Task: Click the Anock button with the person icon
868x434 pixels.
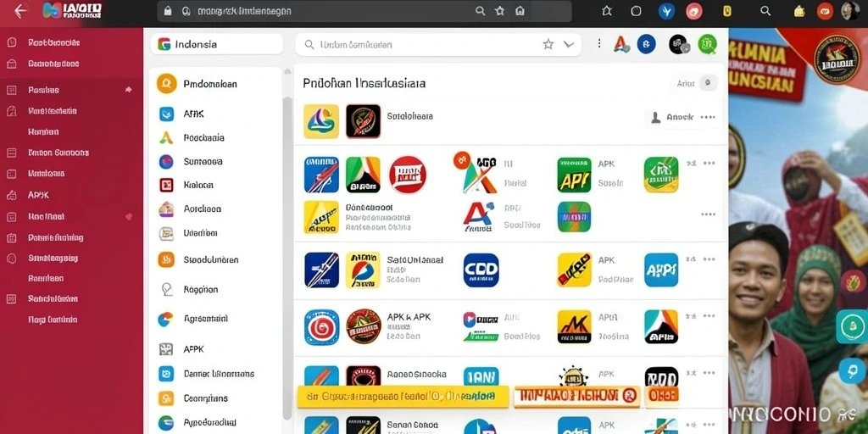Action: point(672,117)
